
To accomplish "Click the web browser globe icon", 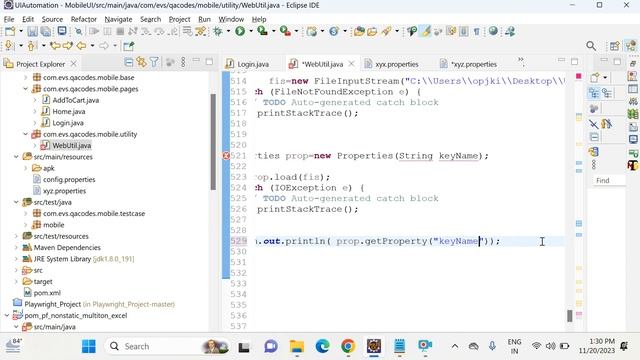I will click(493, 31).
